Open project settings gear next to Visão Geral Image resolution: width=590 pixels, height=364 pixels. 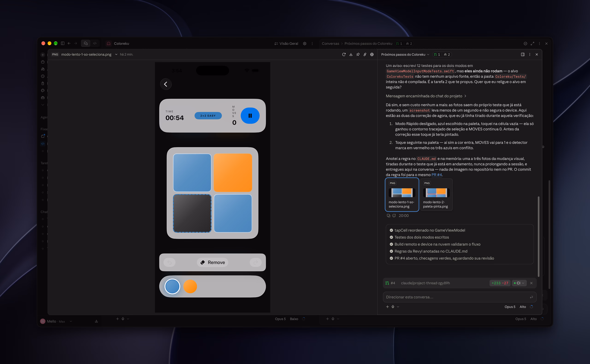305,44
